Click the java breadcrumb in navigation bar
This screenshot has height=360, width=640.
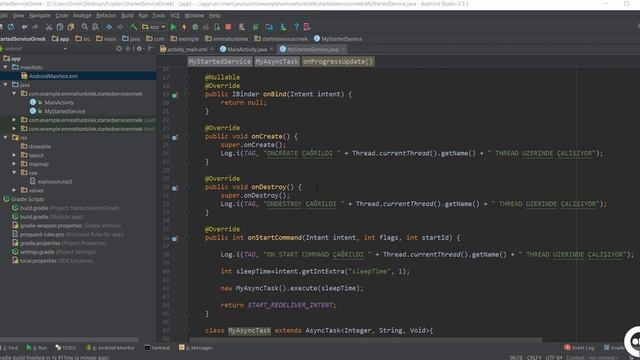(x=131, y=39)
